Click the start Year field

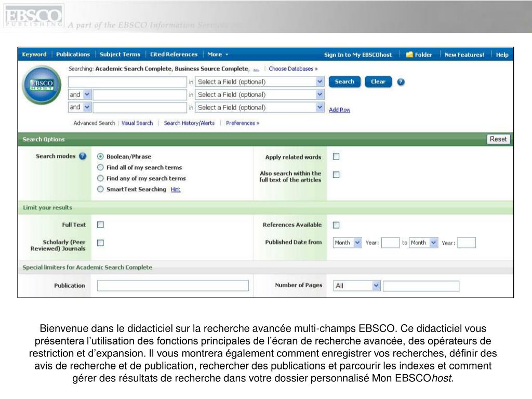[x=390, y=243]
